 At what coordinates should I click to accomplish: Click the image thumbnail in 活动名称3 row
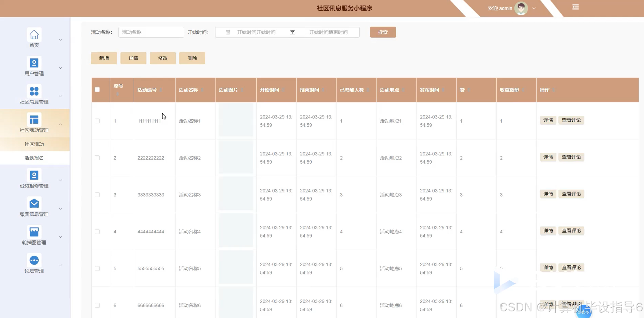click(x=236, y=194)
